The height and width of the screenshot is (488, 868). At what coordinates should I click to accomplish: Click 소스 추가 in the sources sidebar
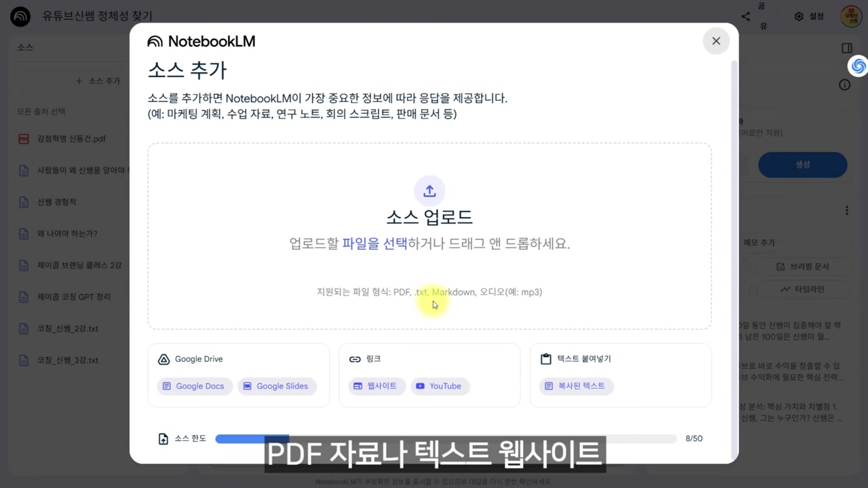coord(98,81)
